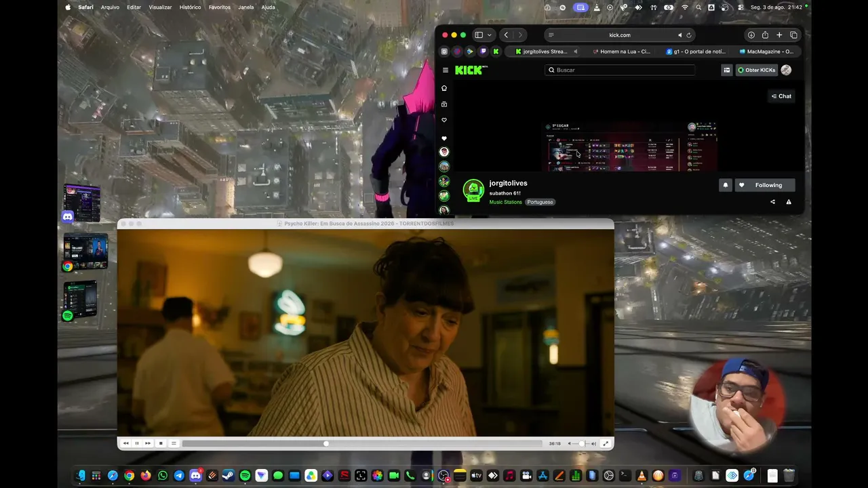The height and width of the screenshot is (488, 868).
Task: Show Safari tab overview
Action: click(x=793, y=35)
